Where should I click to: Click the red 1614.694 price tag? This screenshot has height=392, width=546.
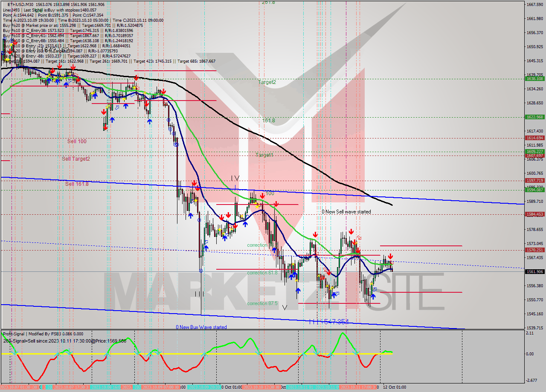point(534,138)
